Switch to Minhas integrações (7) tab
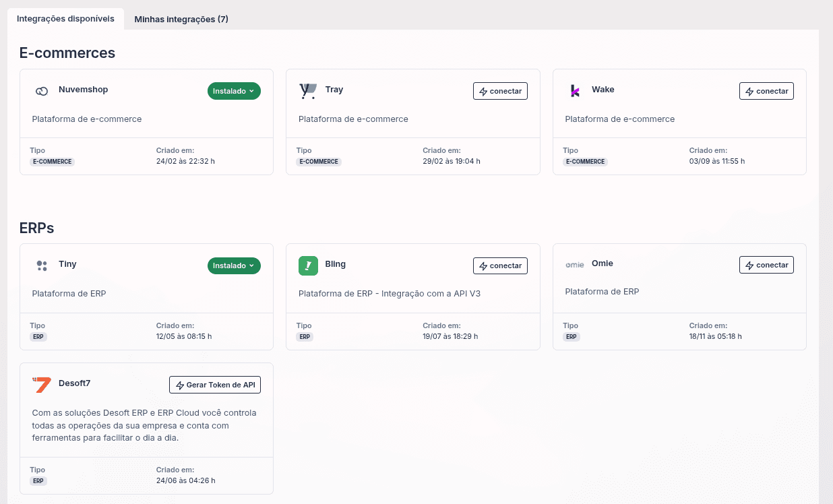833x504 pixels. (x=181, y=19)
